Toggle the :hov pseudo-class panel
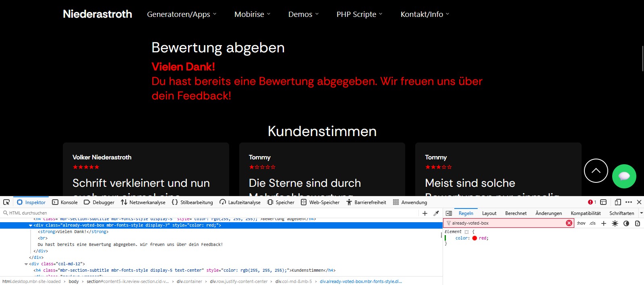 tap(581, 223)
